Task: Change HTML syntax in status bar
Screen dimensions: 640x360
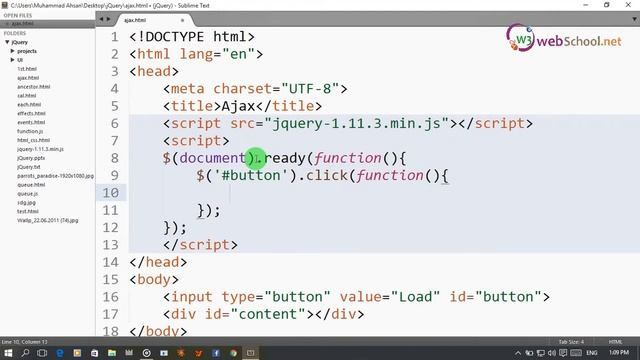Action: 616,342
